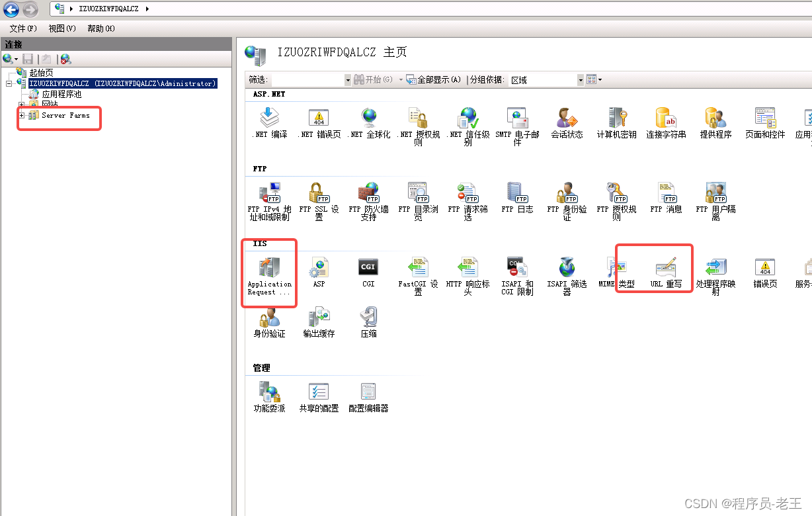Open Application Request Routing feature
This screenshot has width=812, height=516.
click(269, 276)
